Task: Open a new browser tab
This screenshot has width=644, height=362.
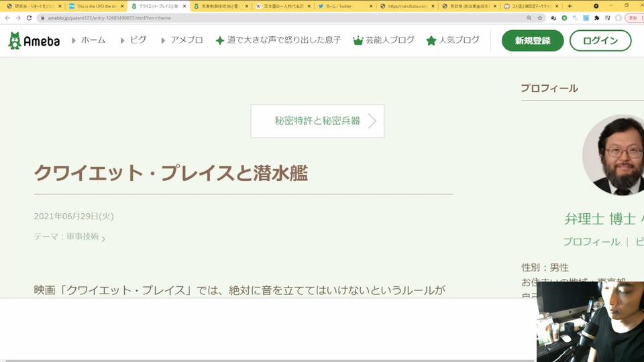Action: (x=570, y=6)
